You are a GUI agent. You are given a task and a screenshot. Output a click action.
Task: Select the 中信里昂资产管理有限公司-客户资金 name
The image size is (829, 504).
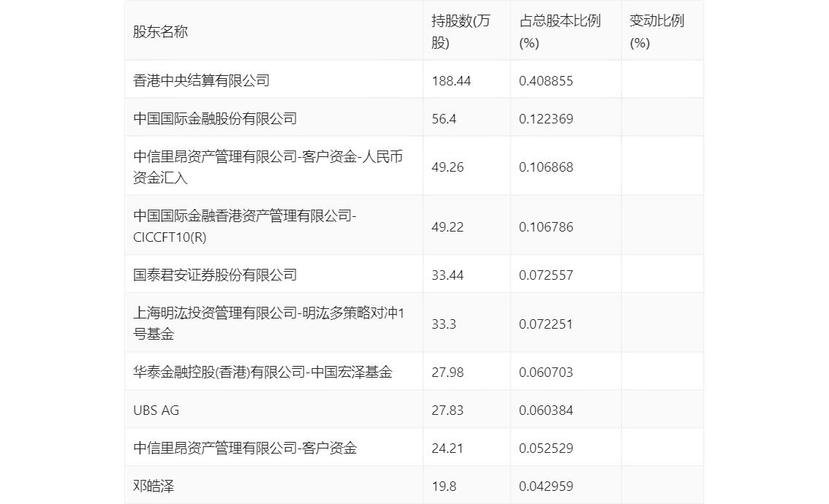[245, 448]
